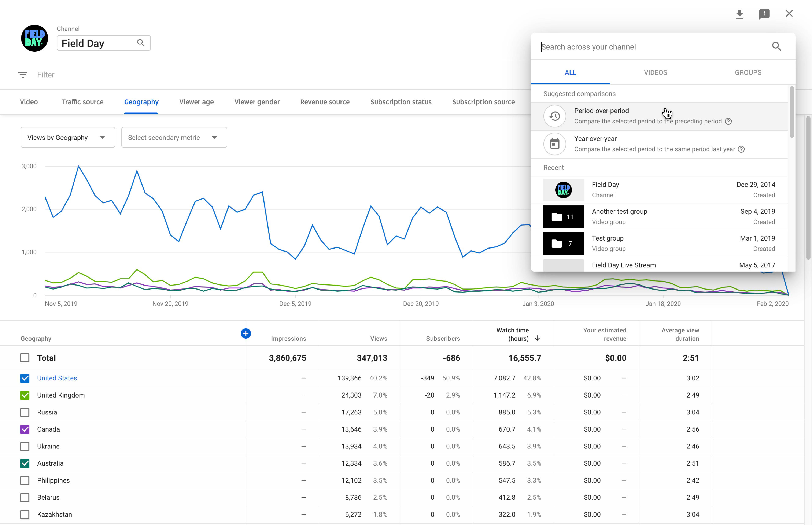812x525 pixels.
Task: Click the magnifier in Field Day box
Action: coord(140,43)
